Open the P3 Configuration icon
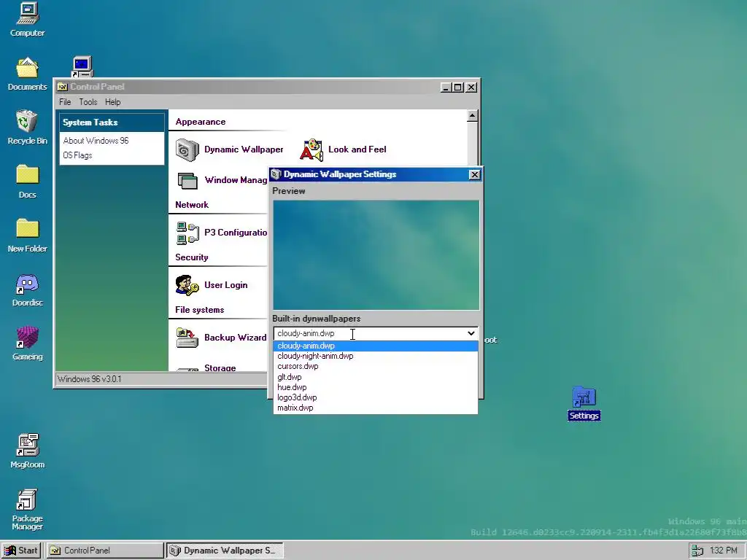Screen dimensions: 747x560 [x=187, y=233]
